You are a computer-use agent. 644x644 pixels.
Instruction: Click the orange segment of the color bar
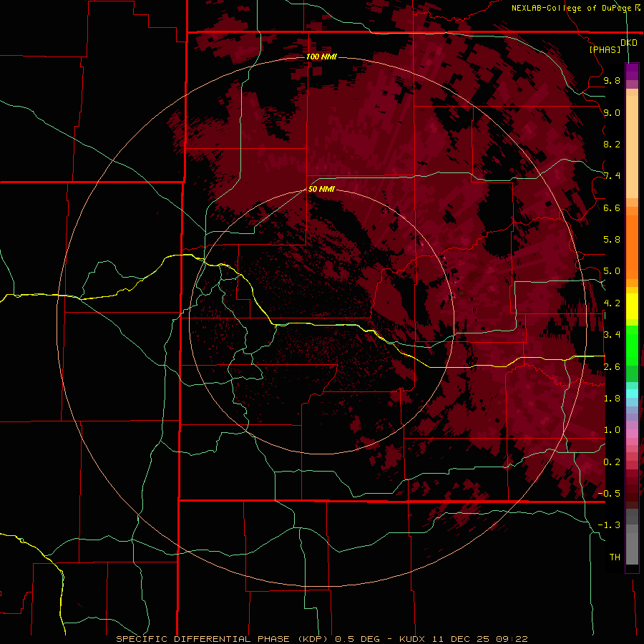pyautogui.click(x=632, y=245)
